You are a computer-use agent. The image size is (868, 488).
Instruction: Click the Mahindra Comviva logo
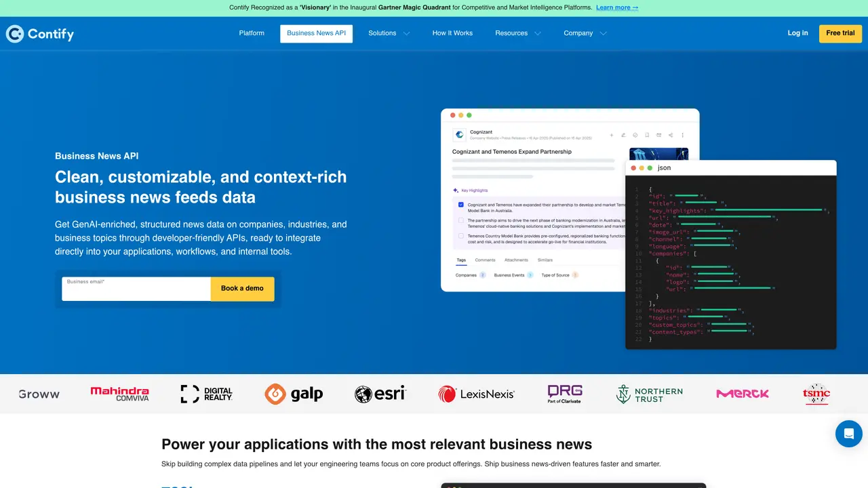click(119, 394)
